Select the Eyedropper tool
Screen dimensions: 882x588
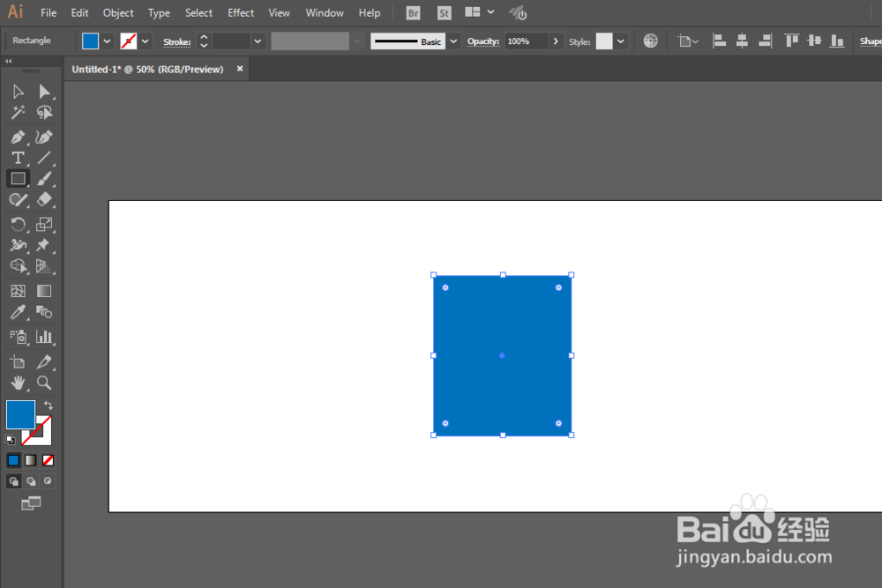pos(18,312)
